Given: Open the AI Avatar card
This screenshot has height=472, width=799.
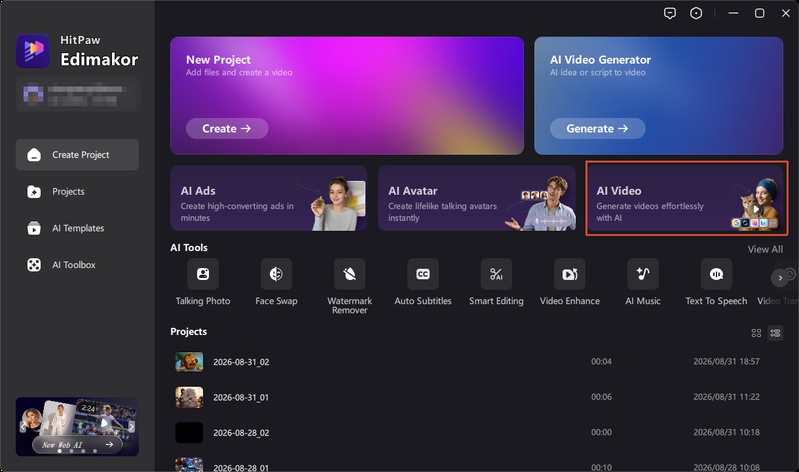Looking at the screenshot, I should [476, 198].
